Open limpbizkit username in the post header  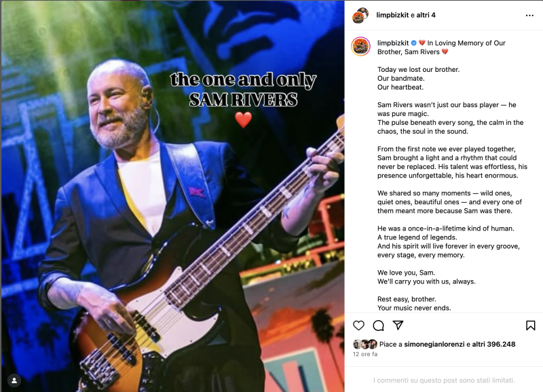[x=392, y=15]
